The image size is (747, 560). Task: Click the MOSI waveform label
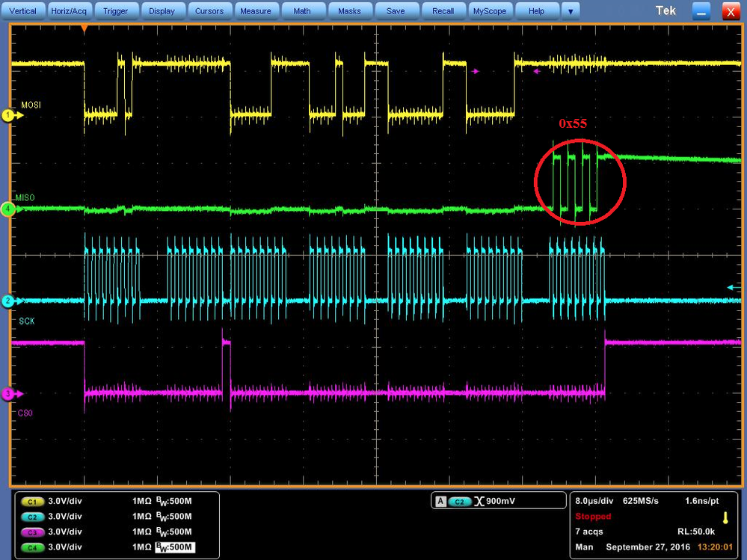tap(31, 105)
